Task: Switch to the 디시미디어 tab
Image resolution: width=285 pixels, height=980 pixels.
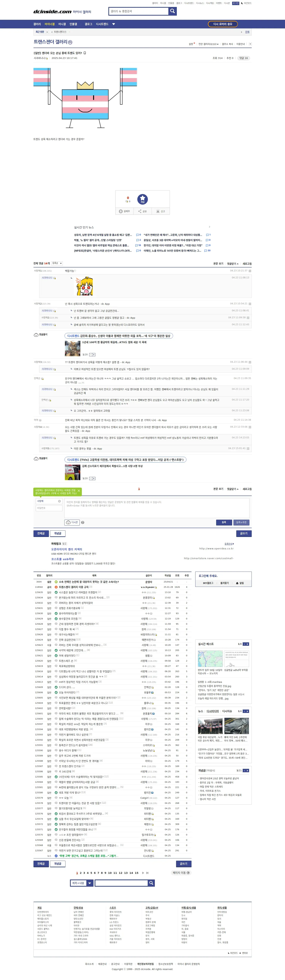Action: [213, 711]
